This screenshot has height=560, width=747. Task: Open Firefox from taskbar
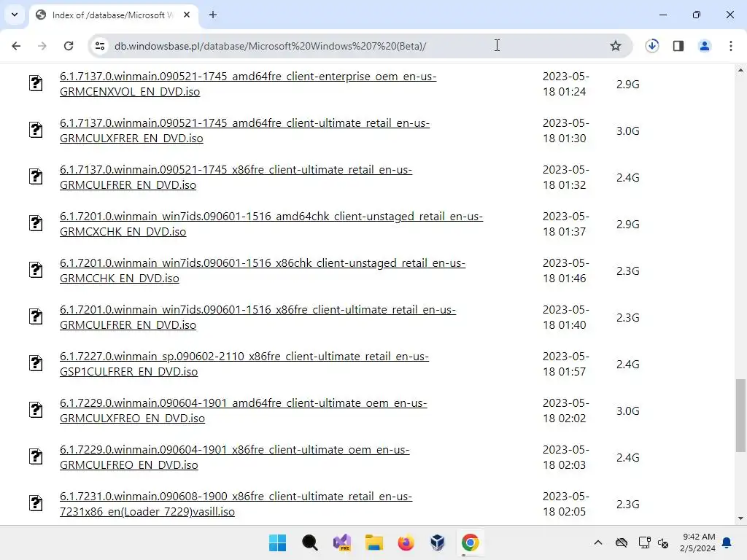tap(406, 542)
